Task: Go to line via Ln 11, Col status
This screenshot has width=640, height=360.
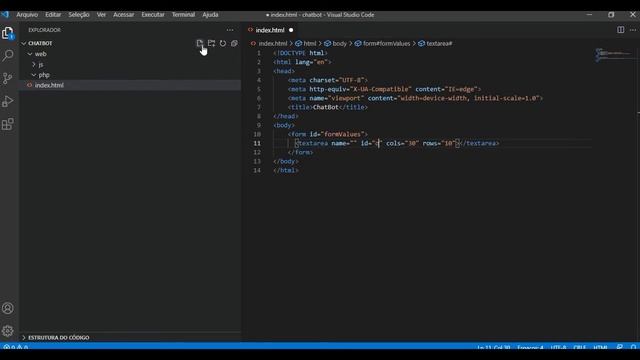Action: (x=494, y=347)
